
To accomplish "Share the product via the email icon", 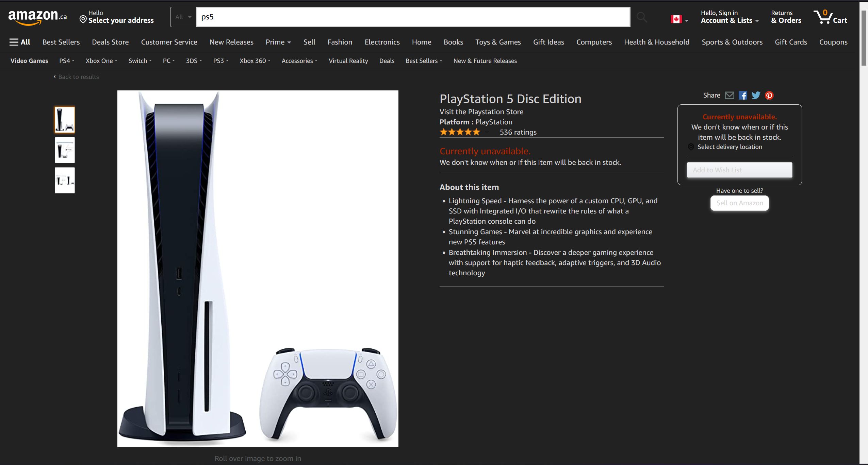I will point(729,95).
